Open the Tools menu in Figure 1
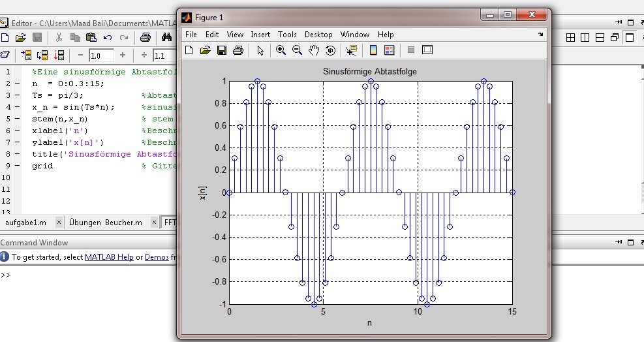 pos(287,35)
